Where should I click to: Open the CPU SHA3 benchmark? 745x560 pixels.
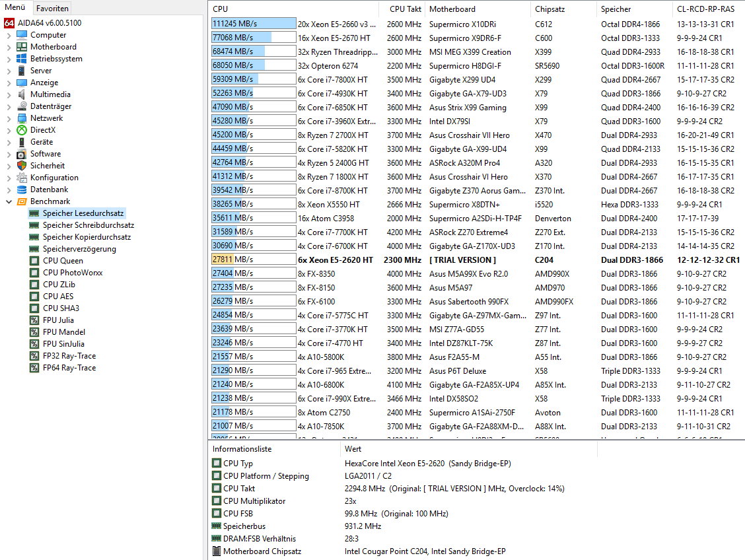61,308
